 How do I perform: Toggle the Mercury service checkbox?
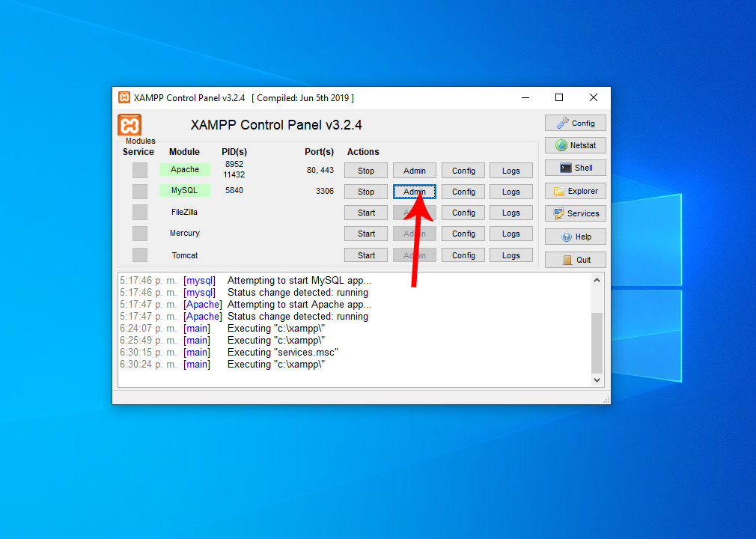140,234
